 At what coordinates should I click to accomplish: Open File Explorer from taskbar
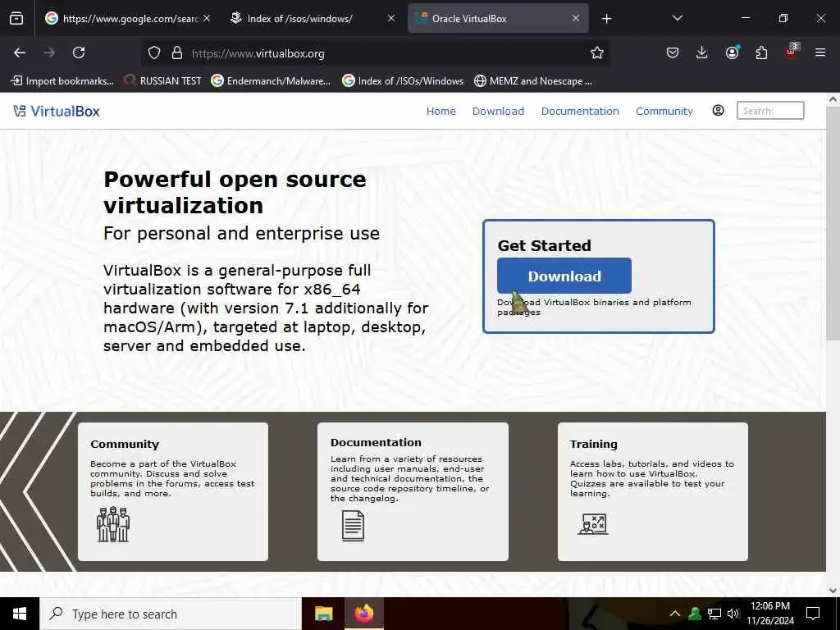(x=323, y=614)
